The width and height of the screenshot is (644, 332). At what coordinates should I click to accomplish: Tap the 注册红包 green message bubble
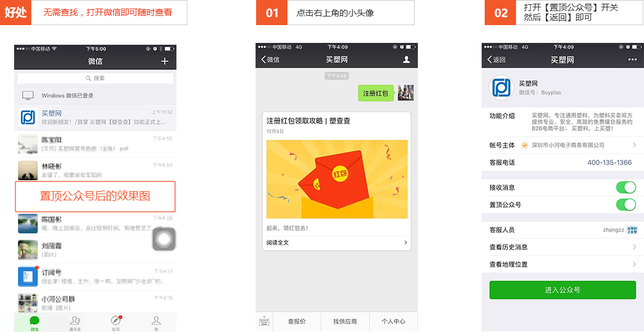pos(376,92)
